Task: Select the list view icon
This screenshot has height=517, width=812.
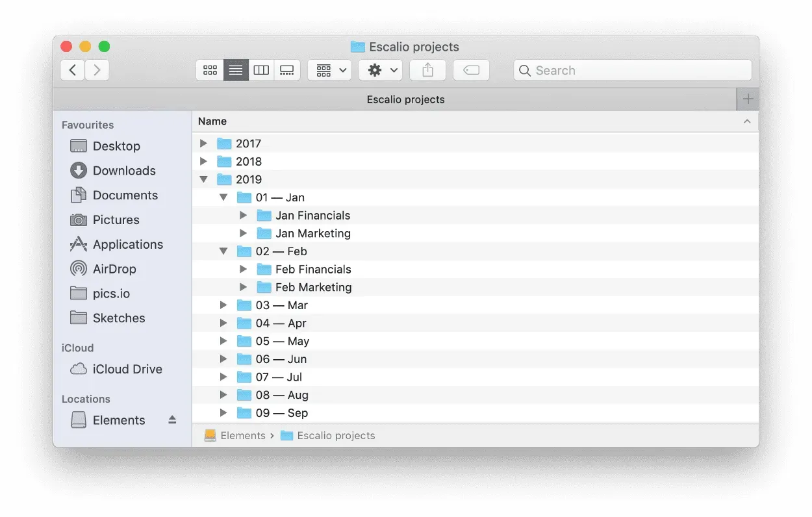Action: point(235,69)
